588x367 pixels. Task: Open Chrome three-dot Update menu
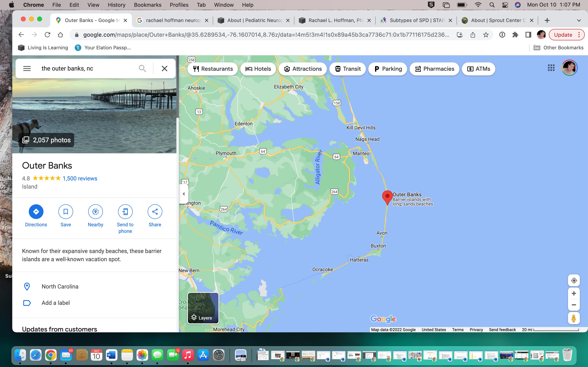579,35
